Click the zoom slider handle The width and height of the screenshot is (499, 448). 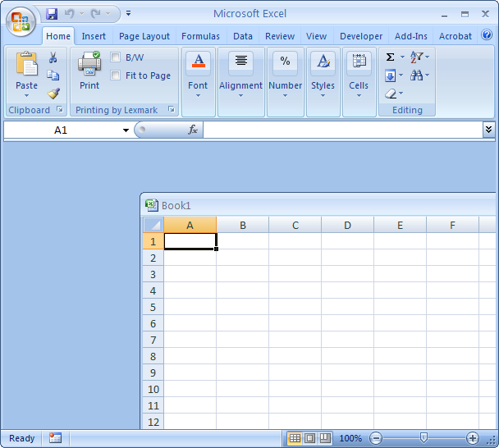[x=423, y=438]
